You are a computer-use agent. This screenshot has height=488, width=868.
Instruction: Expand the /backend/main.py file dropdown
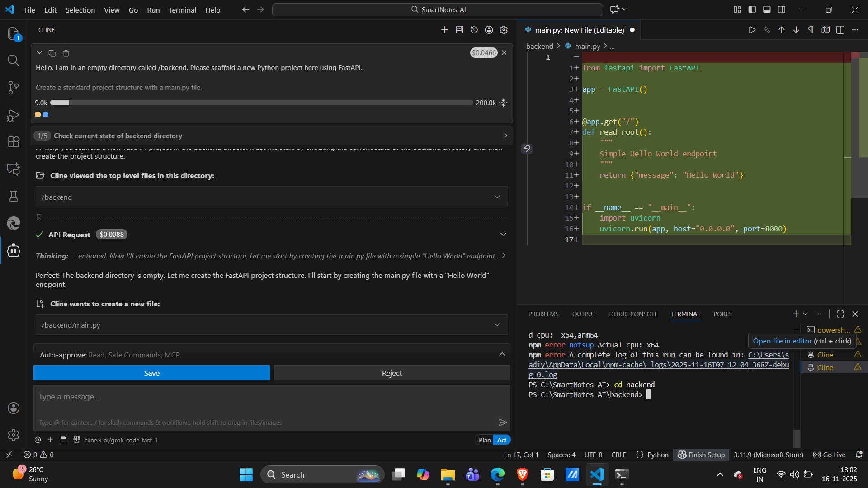click(x=497, y=325)
